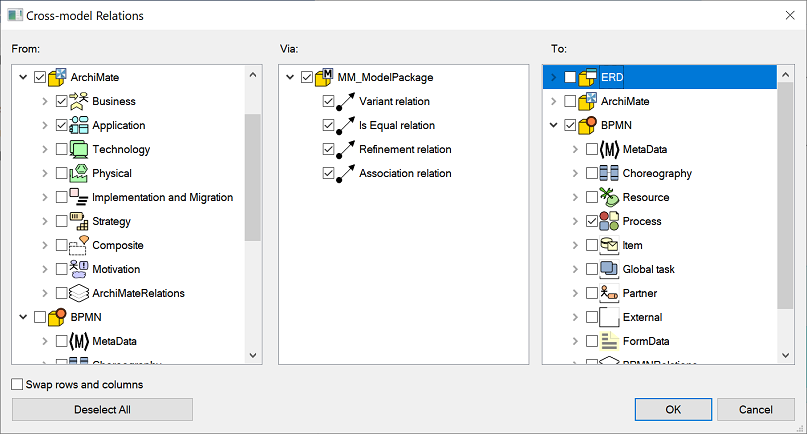This screenshot has width=807, height=434.
Task: Click the MM_ModelPackage icon in Via panel
Action: [325, 77]
